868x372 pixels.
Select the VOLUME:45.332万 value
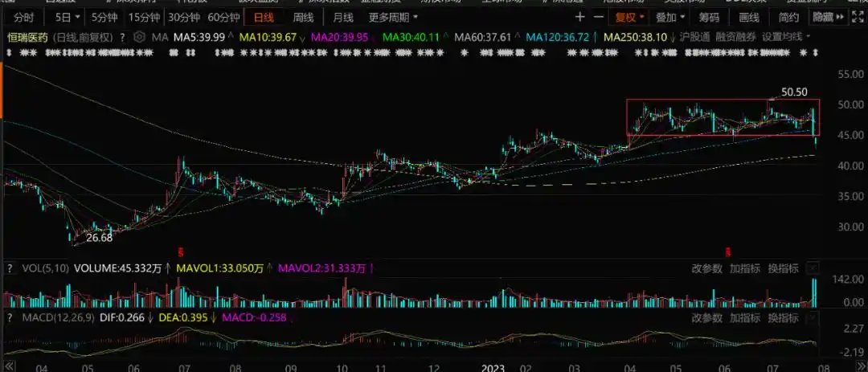point(118,269)
